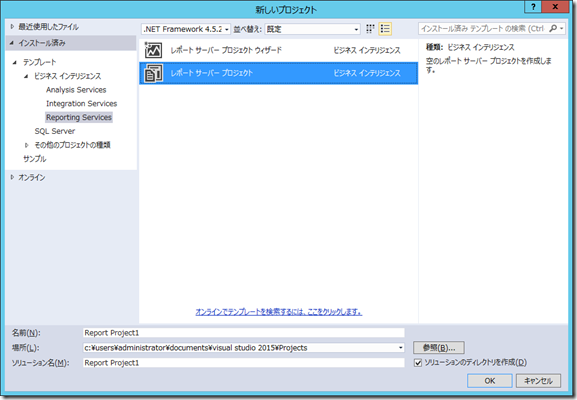Collapse the ビジネス インテリジェンス node
The height and width of the screenshot is (400, 577).
tap(26, 76)
